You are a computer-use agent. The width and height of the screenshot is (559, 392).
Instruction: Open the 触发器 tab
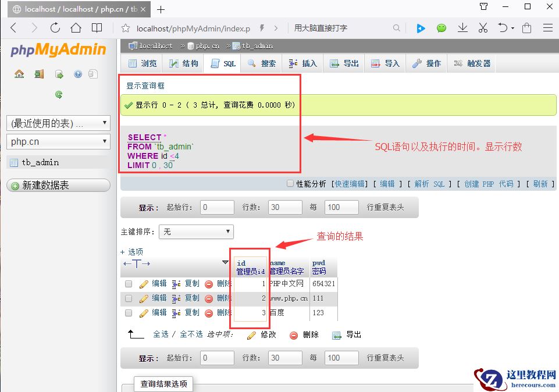(x=472, y=63)
